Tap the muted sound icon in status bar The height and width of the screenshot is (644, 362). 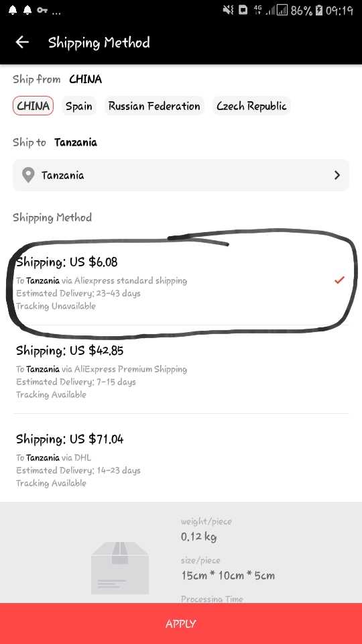228,10
